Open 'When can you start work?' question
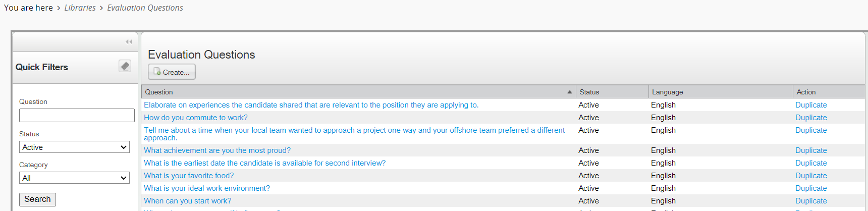 pyautogui.click(x=187, y=201)
